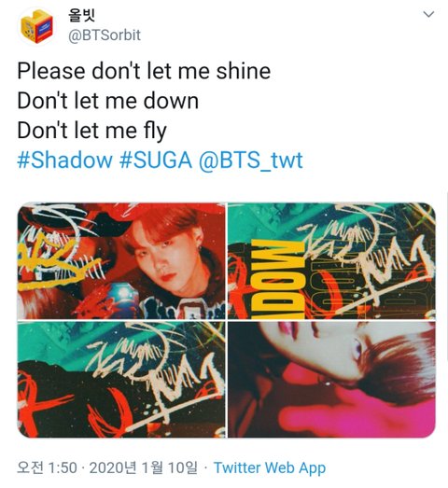Open the 올빗 display name
Viewport: 448px width, 488px height.
[x=81, y=16]
